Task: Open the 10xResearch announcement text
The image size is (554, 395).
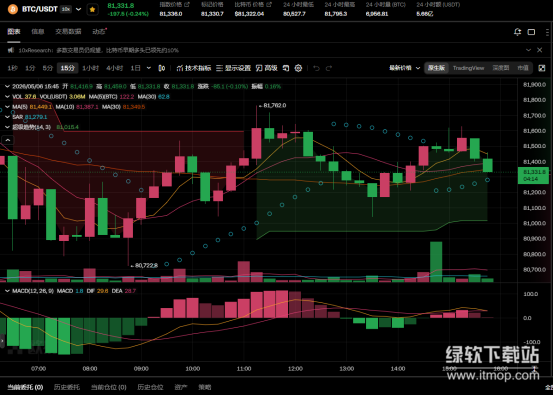Action: coord(99,50)
